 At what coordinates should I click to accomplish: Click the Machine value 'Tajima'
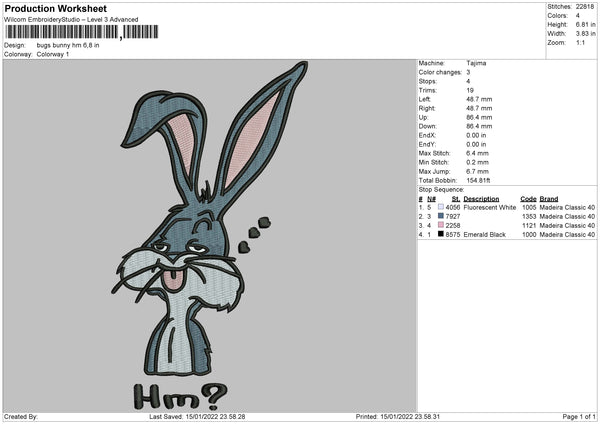[x=476, y=63]
